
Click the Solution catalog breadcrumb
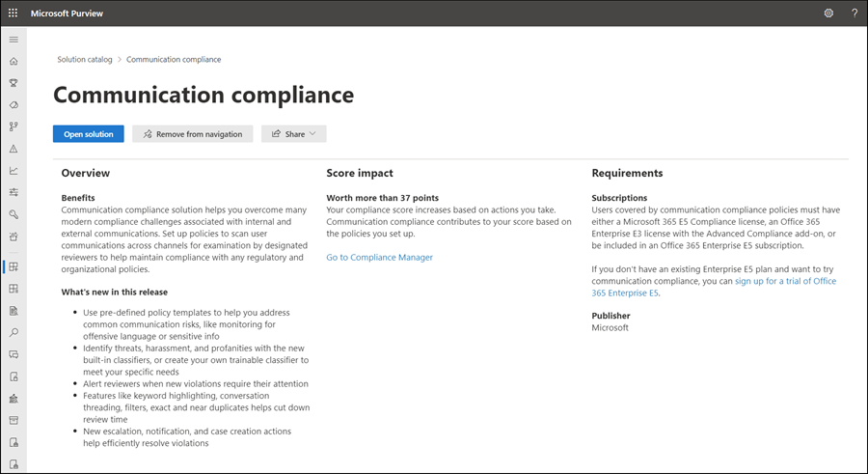coord(85,59)
